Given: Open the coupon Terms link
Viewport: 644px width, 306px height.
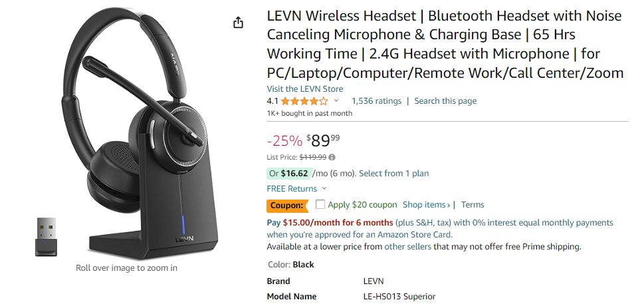Looking at the screenshot, I should [473, 205].
